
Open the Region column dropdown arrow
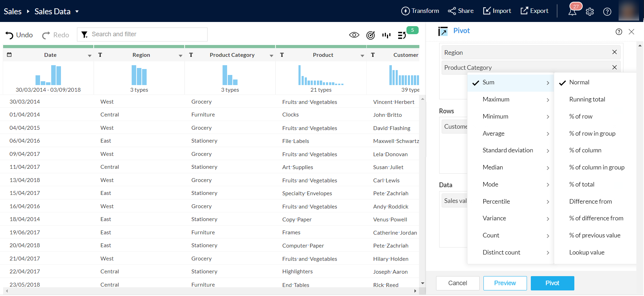click(x=180, y=56)
